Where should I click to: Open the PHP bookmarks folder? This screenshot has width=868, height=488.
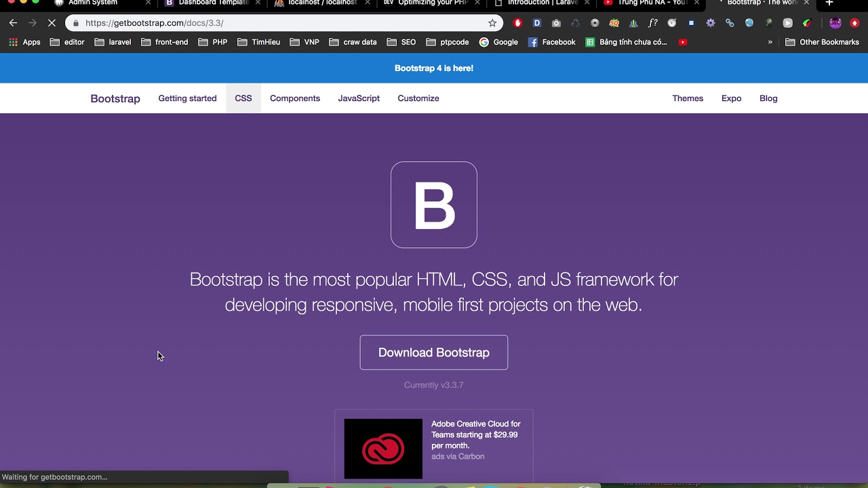(213, 42)
